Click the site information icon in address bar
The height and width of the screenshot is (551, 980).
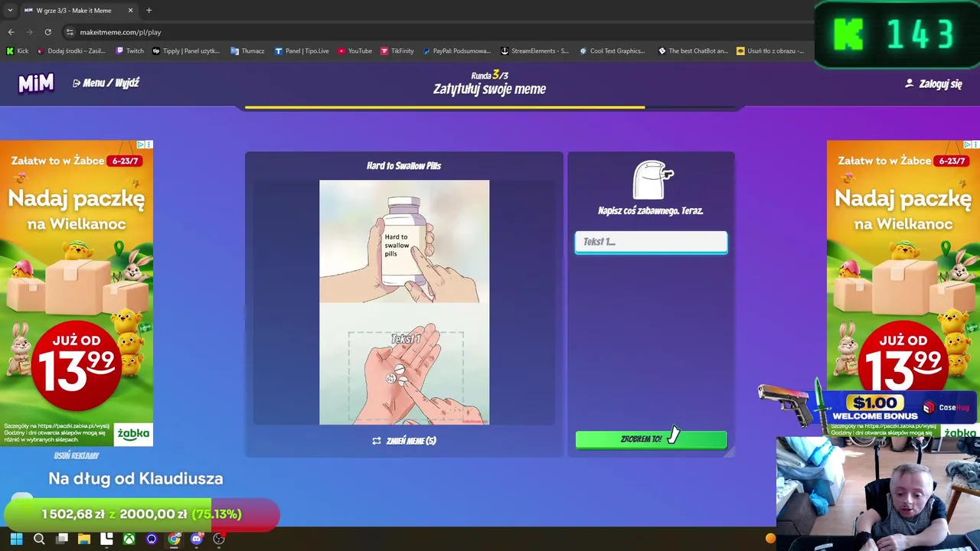(70, 32)
